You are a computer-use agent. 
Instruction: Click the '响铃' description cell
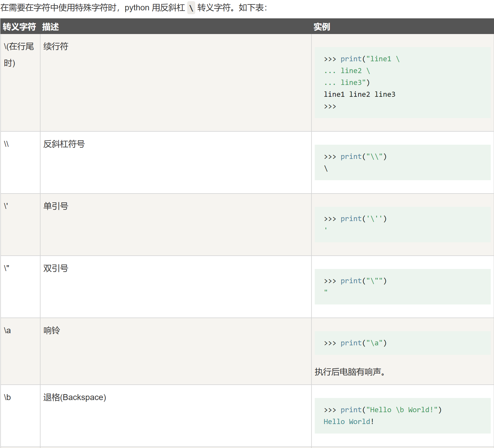tap(176, 351)
